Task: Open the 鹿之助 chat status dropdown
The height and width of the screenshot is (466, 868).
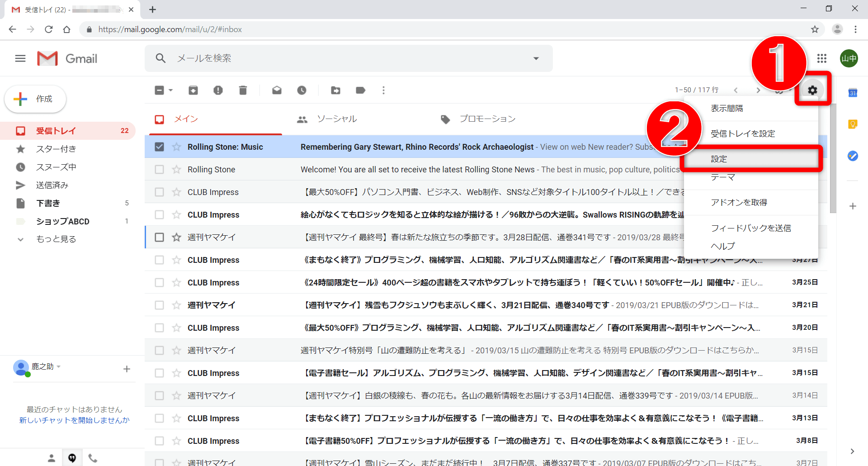Action: (x=59, y=366)
